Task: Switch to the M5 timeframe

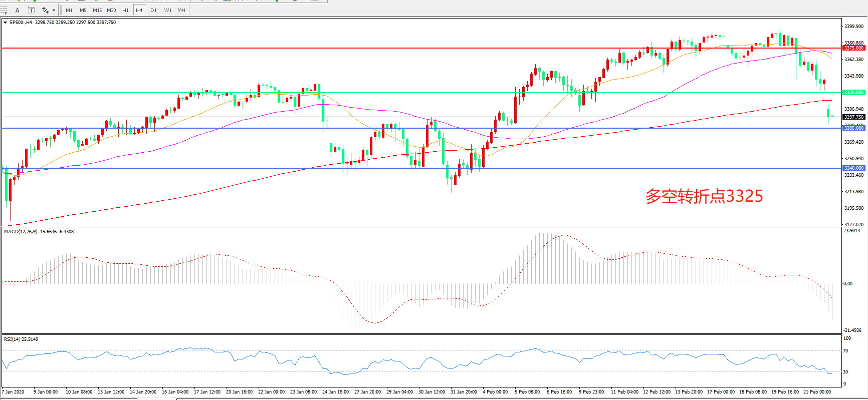Action: click(x=83, y=10)
